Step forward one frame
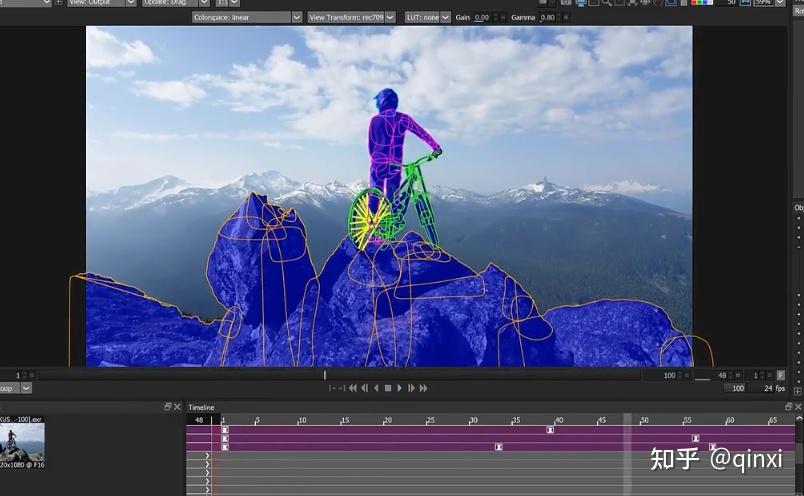 [411, 388]
